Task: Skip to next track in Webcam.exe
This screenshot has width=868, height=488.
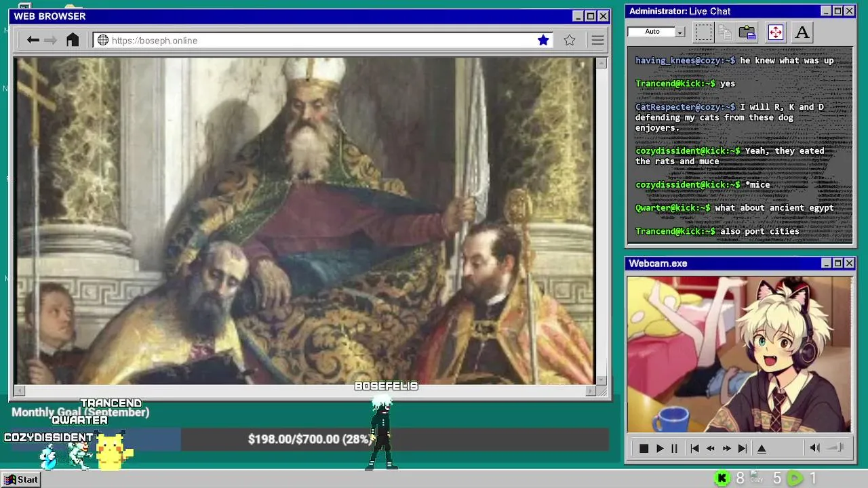Action: click(743, 448)
